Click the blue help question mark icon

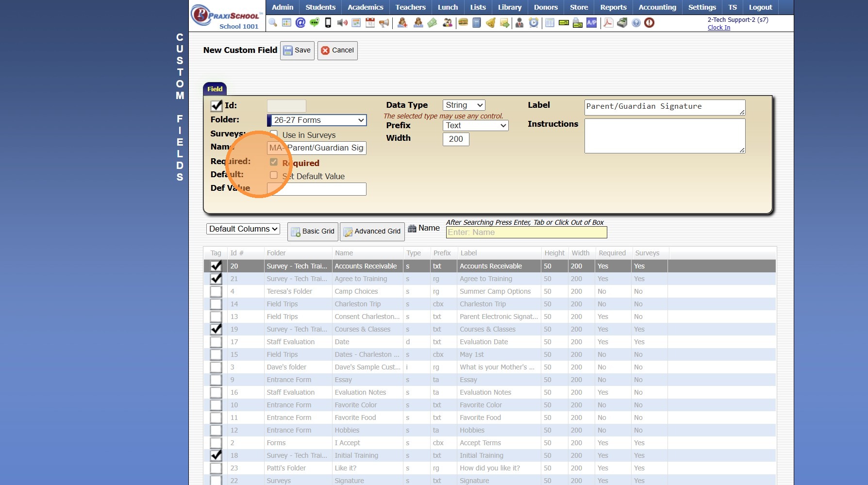coord(636,23)
